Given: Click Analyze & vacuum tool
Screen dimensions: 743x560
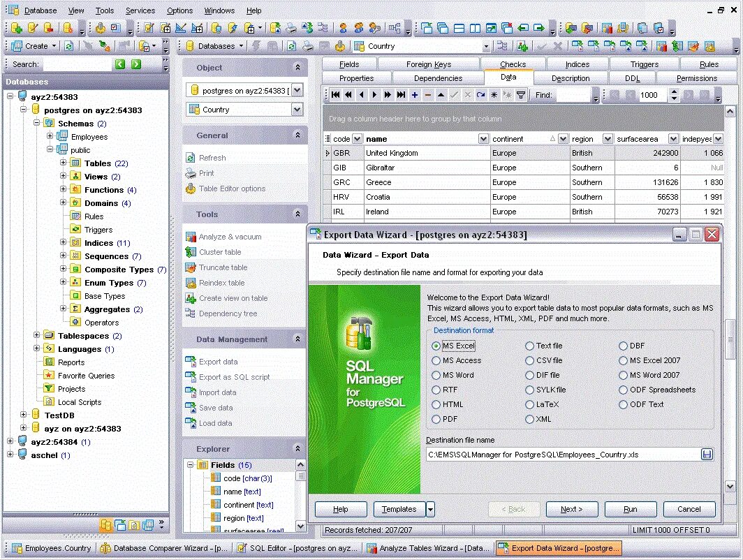Looking at the screenshot, I should tap(230, 237).
